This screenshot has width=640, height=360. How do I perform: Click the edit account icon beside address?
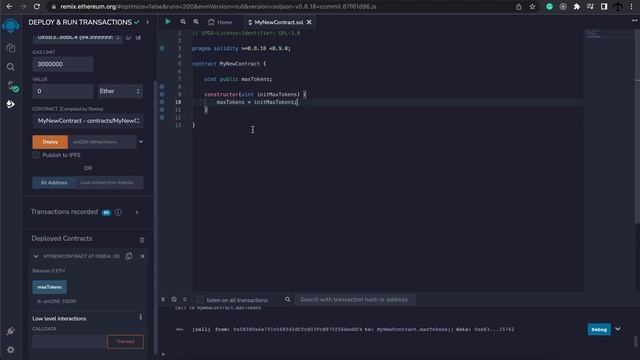138,37
